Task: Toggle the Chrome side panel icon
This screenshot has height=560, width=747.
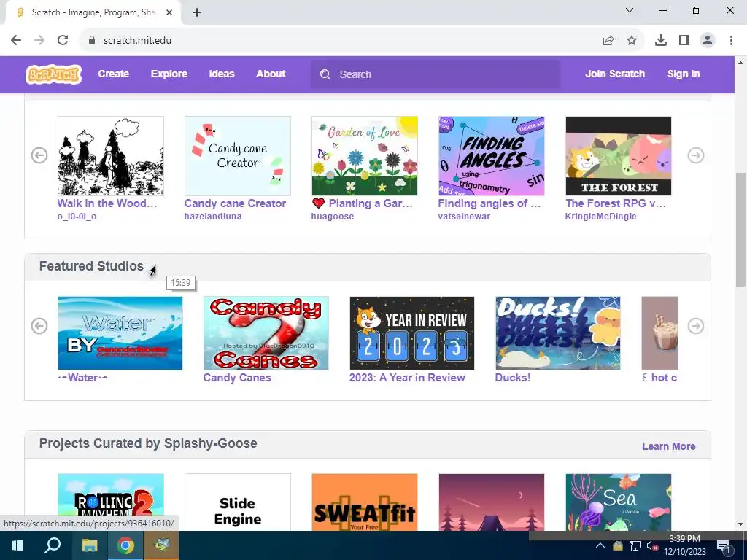Action: [x=684, y=41]
